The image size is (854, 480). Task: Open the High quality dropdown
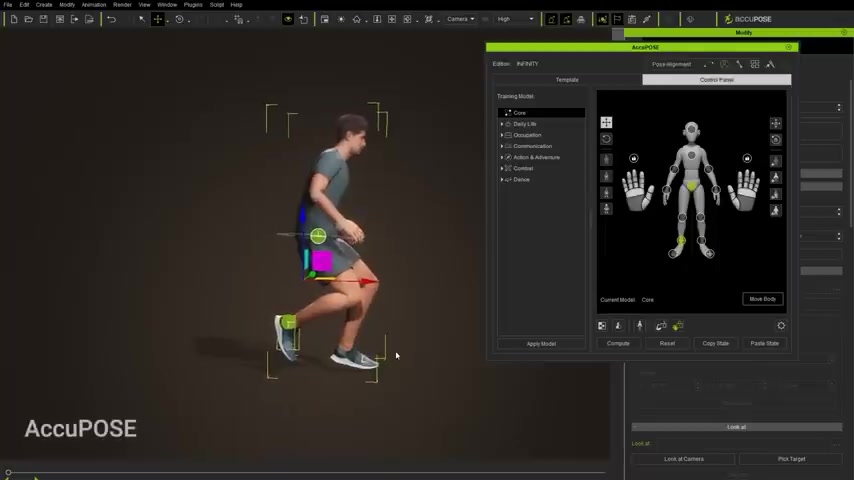(515, 19)
